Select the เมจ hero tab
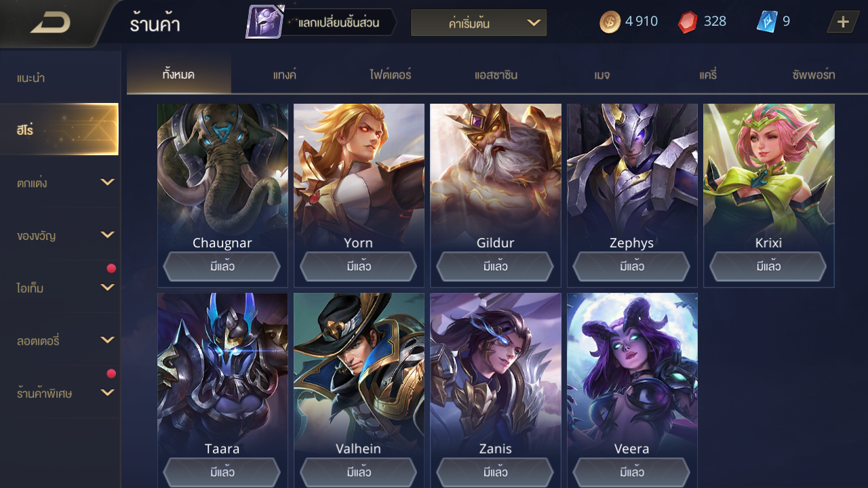 click(x=601, y=75)
